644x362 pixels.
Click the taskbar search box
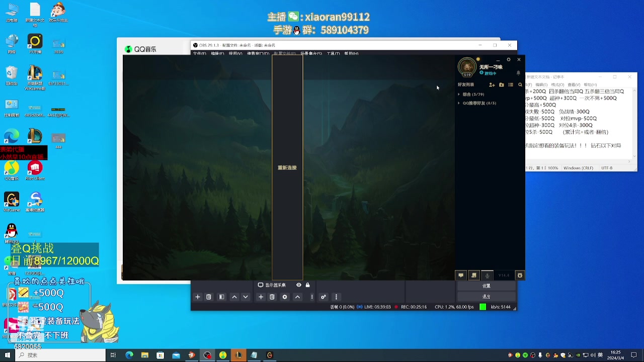pyautogui.click(x=60, y=355)
